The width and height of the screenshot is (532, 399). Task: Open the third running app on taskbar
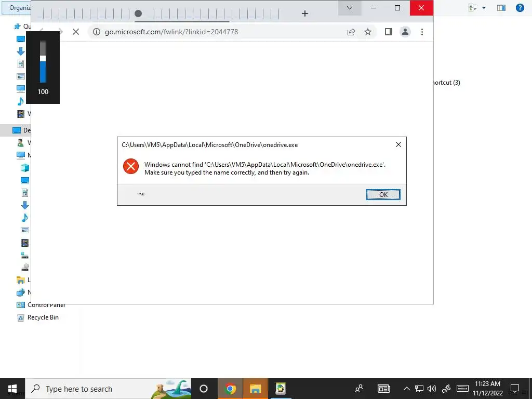tap(281, 389)
